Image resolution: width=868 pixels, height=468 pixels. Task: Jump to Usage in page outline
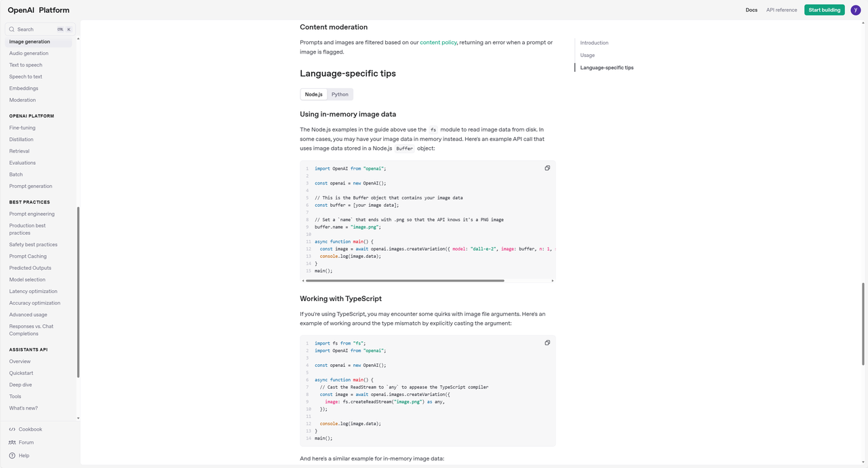coord(587,55)
